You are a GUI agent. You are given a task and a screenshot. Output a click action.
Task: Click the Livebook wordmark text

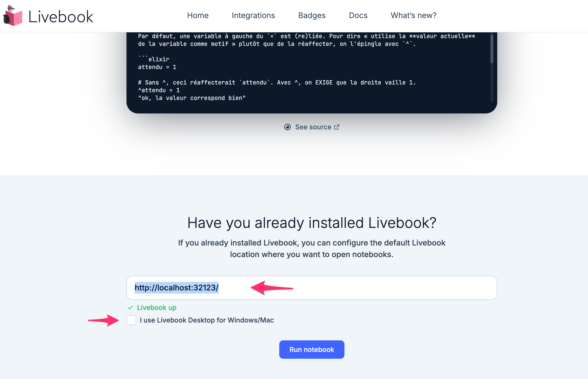tap(61, 17)
